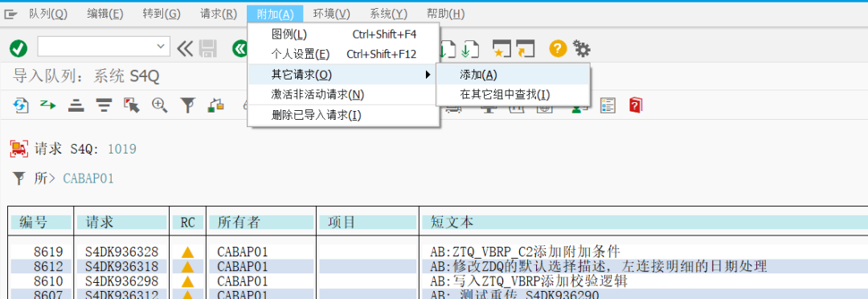Click request number S4DK936328
The width and height of the screenshot is (868, 299).
[x=122, y=252]
